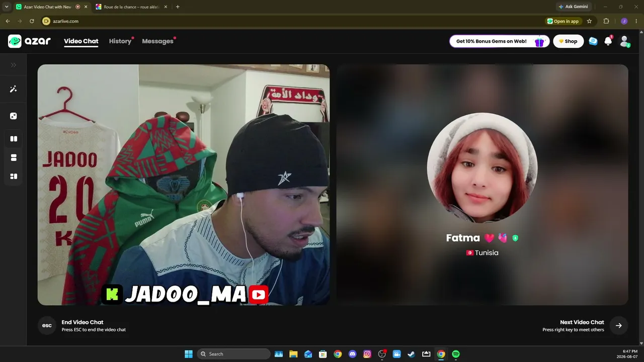Open the Windows Start menu
Image resolution: width=644 pixels, height=362 pixels.
point(189,354)
